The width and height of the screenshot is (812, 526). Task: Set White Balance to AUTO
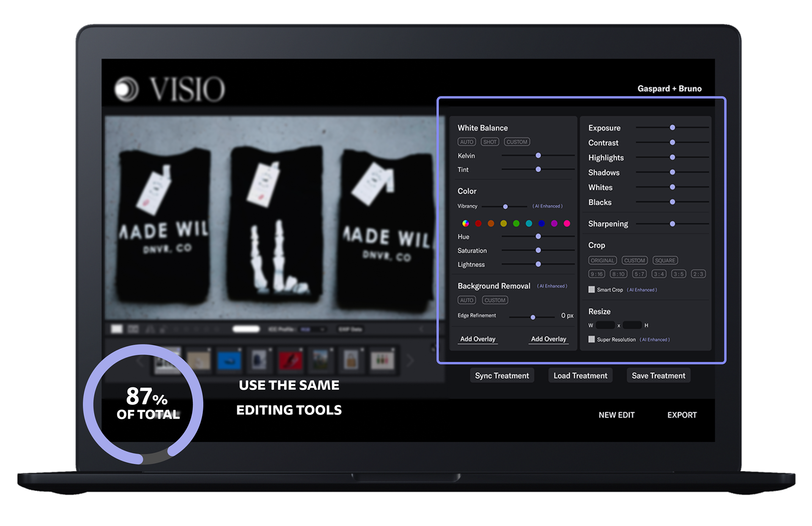click(466, 142)
